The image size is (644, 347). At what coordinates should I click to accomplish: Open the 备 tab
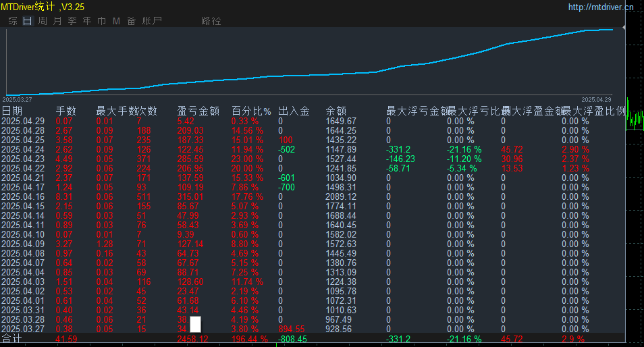coord(131,21)
